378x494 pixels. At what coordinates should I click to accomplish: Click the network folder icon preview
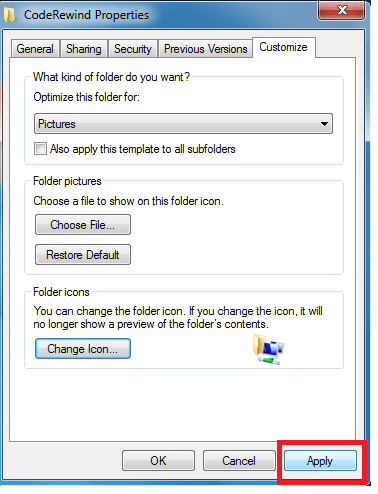pos(268,349)
